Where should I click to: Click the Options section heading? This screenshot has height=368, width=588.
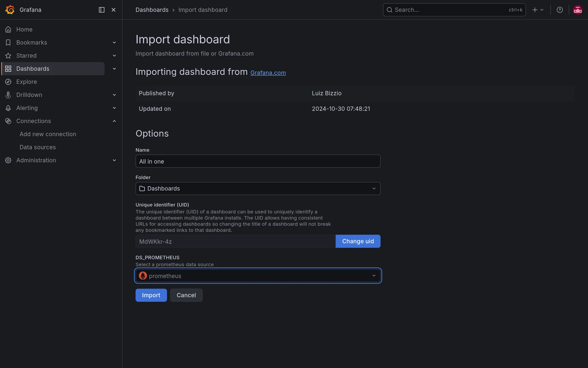pos(152,134)
